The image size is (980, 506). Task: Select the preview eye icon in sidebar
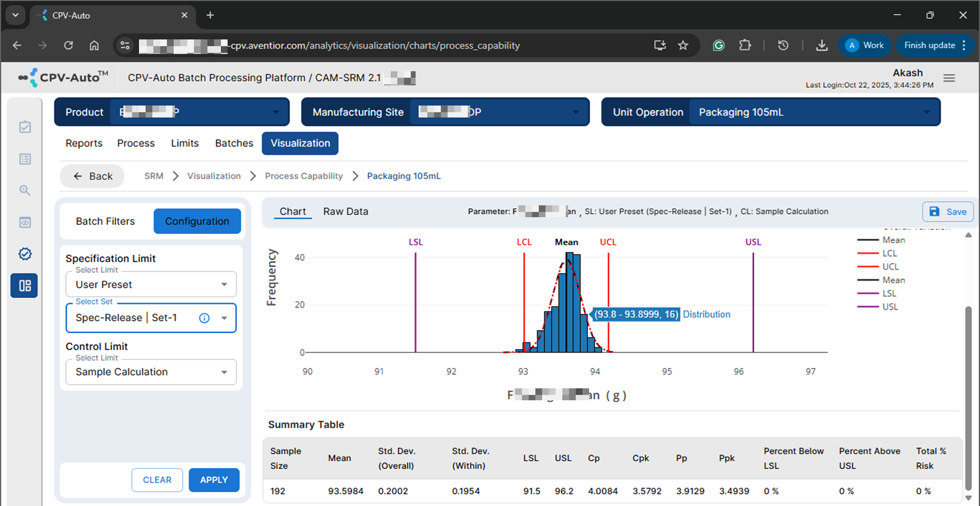[x=24, y=222]
